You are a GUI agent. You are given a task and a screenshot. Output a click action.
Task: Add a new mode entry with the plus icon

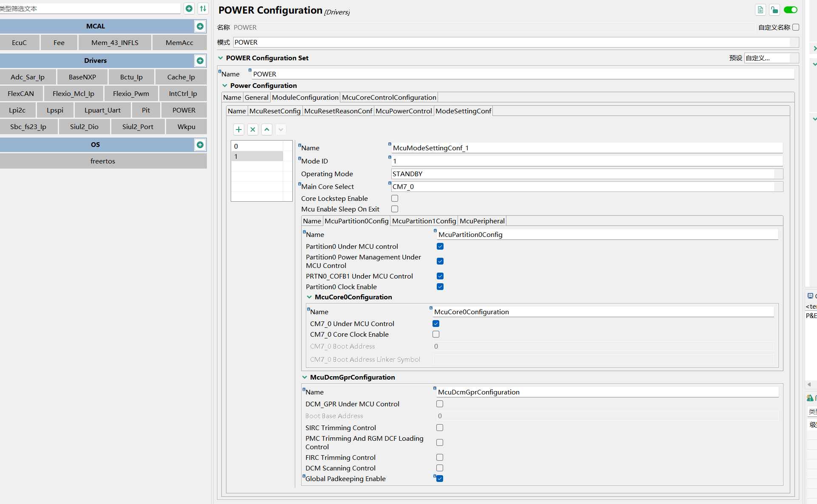[x=239, y=130]
